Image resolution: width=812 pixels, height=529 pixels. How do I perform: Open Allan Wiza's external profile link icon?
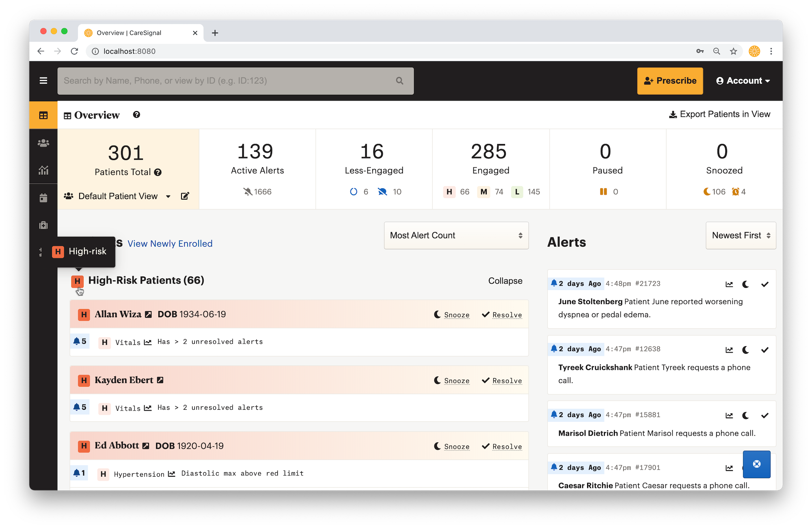click(149, 314)
